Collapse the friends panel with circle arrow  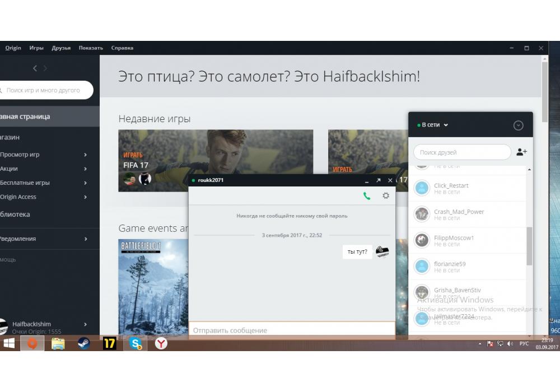518,125
